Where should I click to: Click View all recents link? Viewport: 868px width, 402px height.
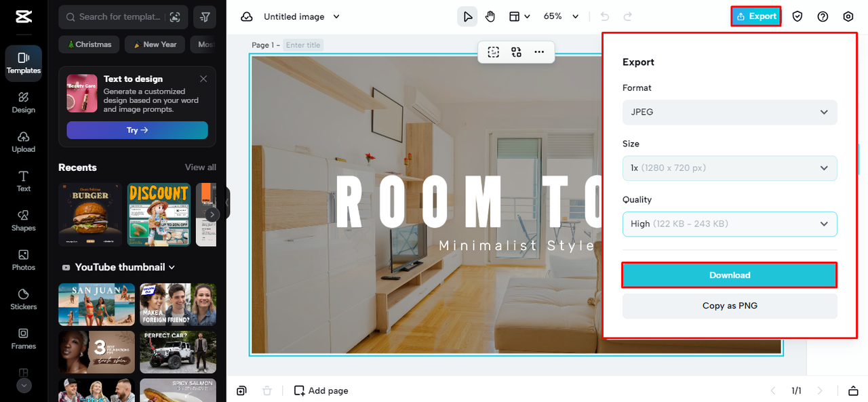pos(201,167)
